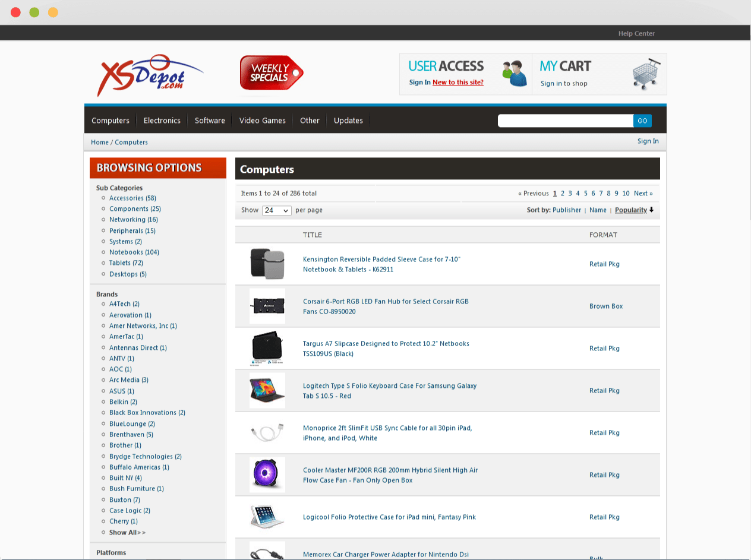Filter by Systems (2) subcategory
The width and height of the screenshot is (751, 560).
125,242
